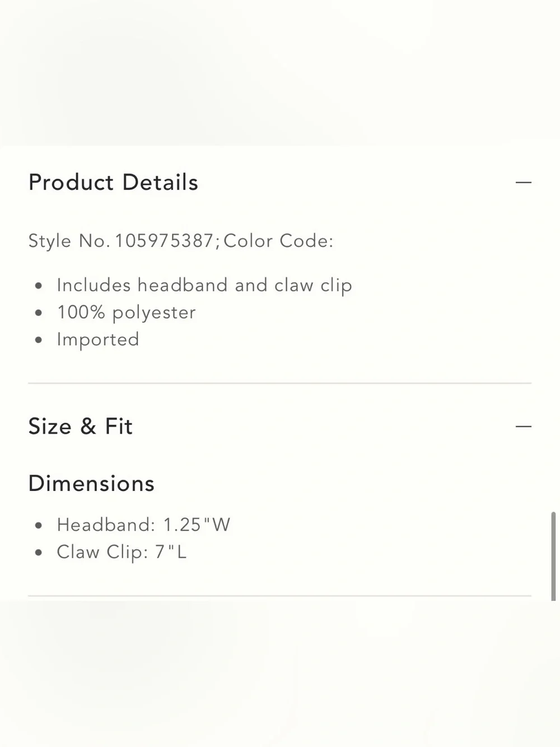
Task: Click the '100% polyester' list item
Action: click(x=127, y=313)
